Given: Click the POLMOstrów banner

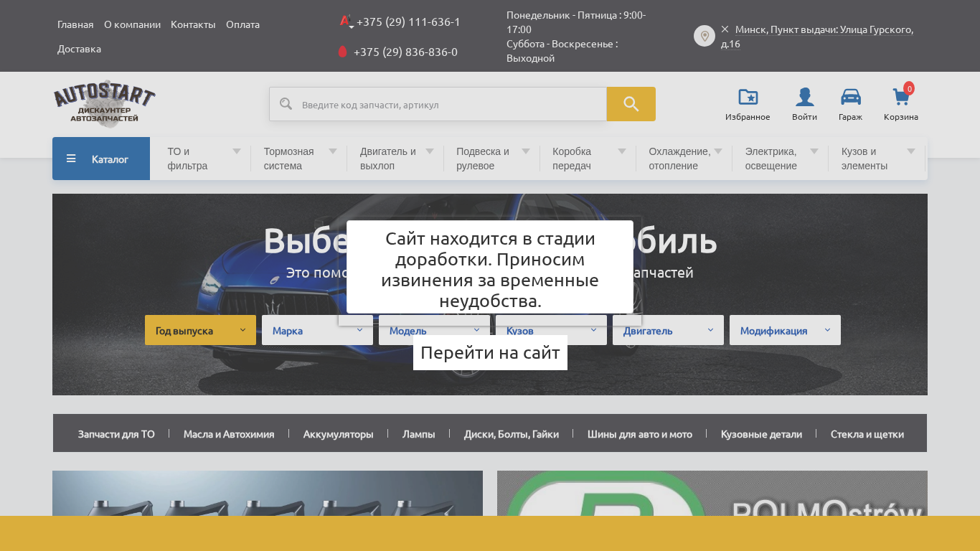Looking at the screenshot, I should click(712, 494).
